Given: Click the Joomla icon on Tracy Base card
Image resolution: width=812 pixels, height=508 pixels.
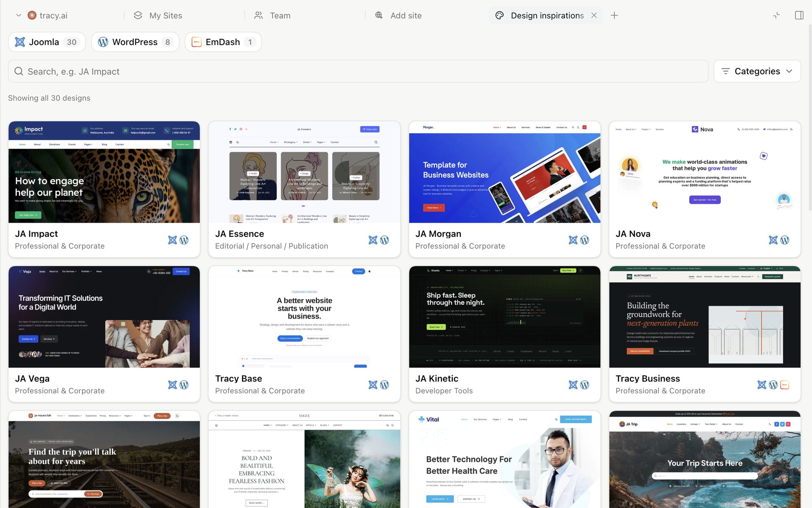Looking at the screenshot, I should pyautogui.click(x=373, y=385).
